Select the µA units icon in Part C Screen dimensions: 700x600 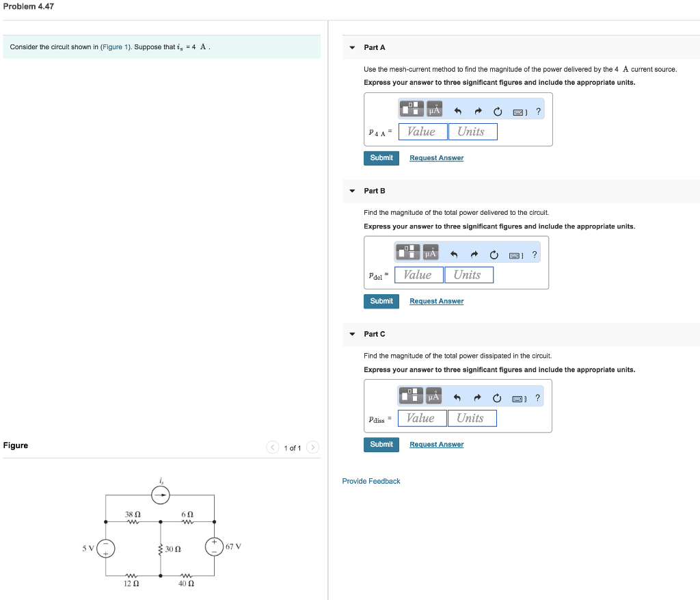click(x=432, y=395)
